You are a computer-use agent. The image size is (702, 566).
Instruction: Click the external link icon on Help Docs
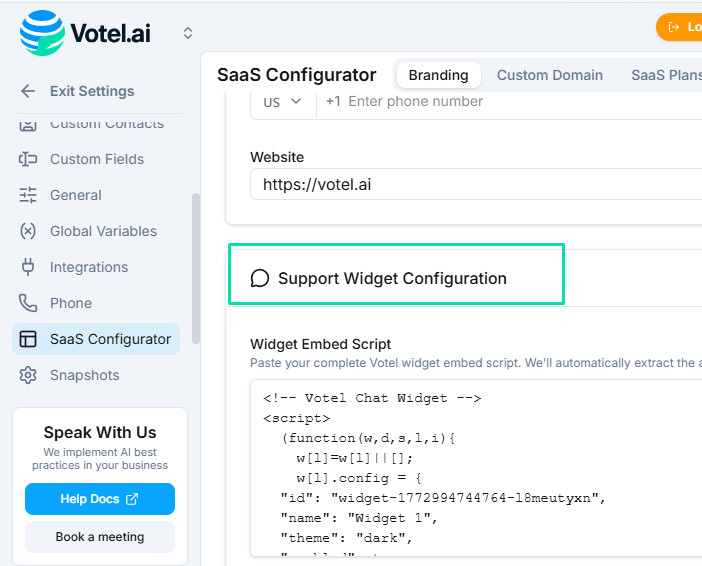point(132,499)
